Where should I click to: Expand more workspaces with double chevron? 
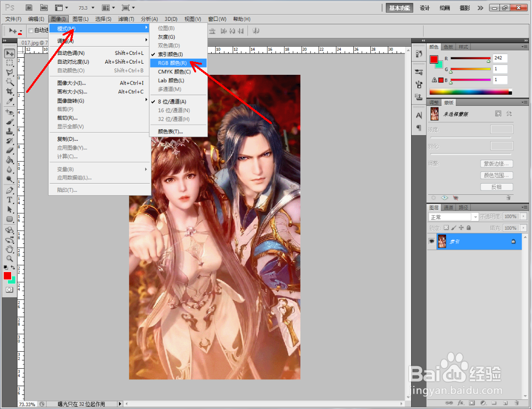481,8
